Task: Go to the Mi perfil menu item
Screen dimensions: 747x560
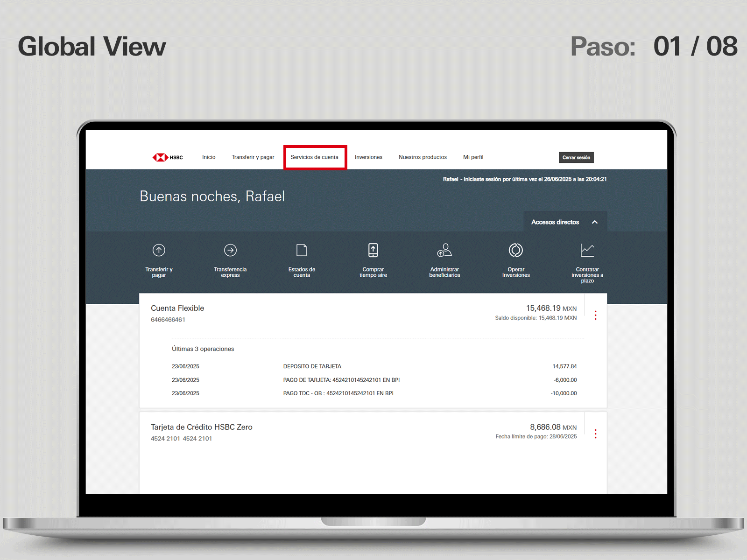Action: click(473, 157)
